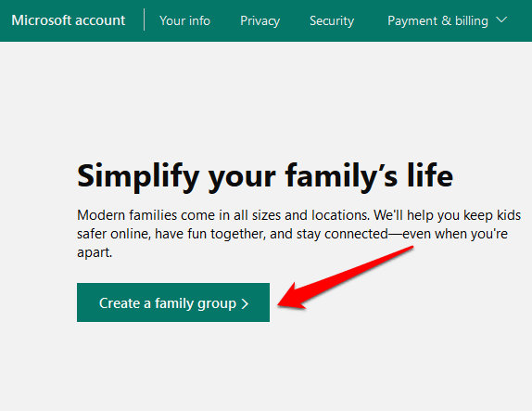Click the word "apart." ending the paragraph
This screenshot has width=532, height=411.
coord(95,252)
